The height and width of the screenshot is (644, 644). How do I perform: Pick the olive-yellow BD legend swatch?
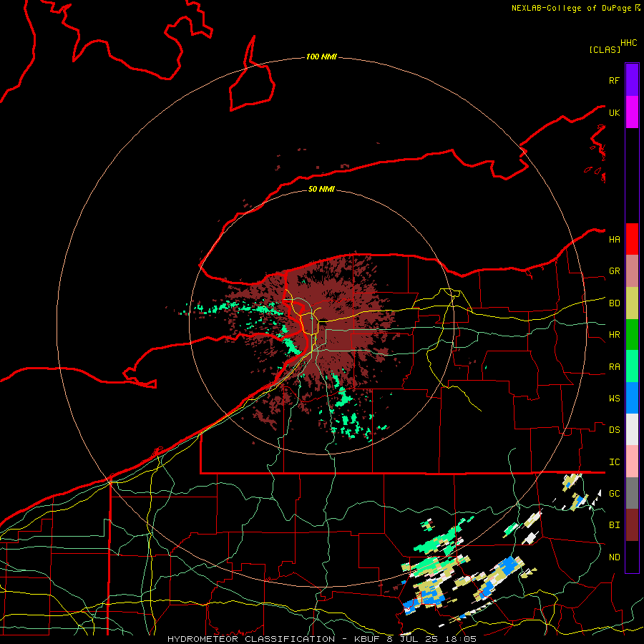[632, 303]
